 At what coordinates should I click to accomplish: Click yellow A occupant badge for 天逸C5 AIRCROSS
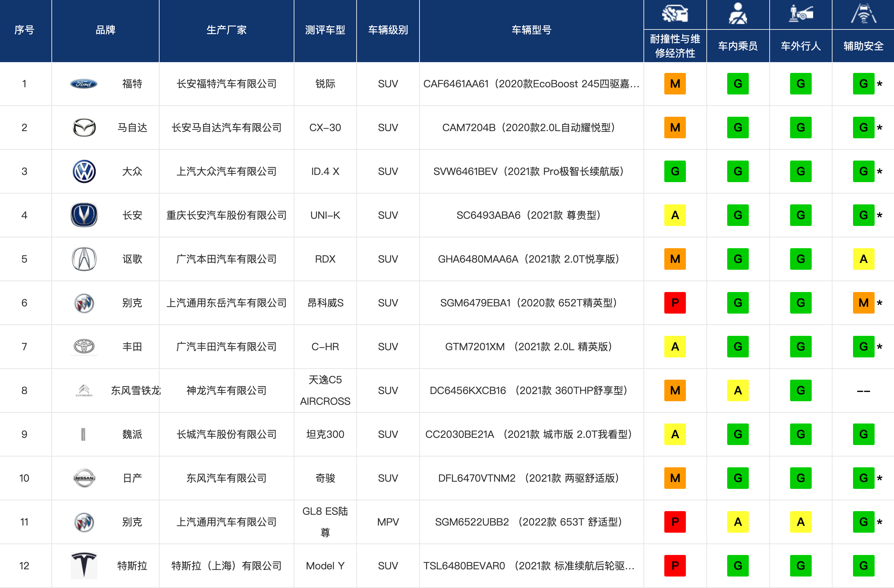pyautogui.click(x=738, y=390)
